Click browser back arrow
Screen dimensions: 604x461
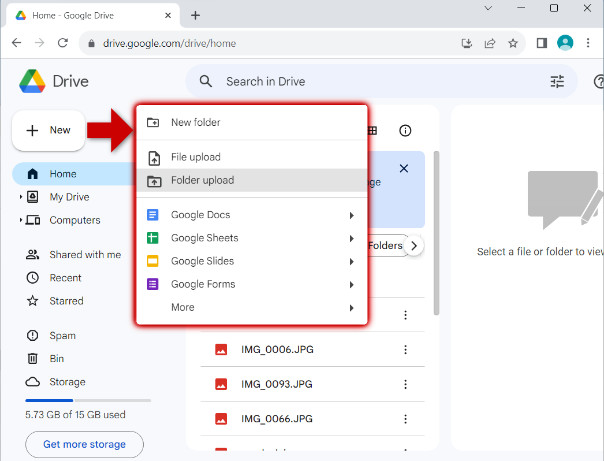point(16,43)
